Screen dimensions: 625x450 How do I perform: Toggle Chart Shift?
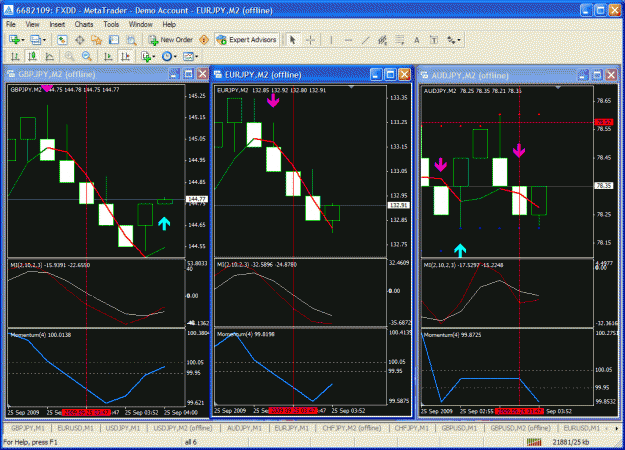point(125,56)
